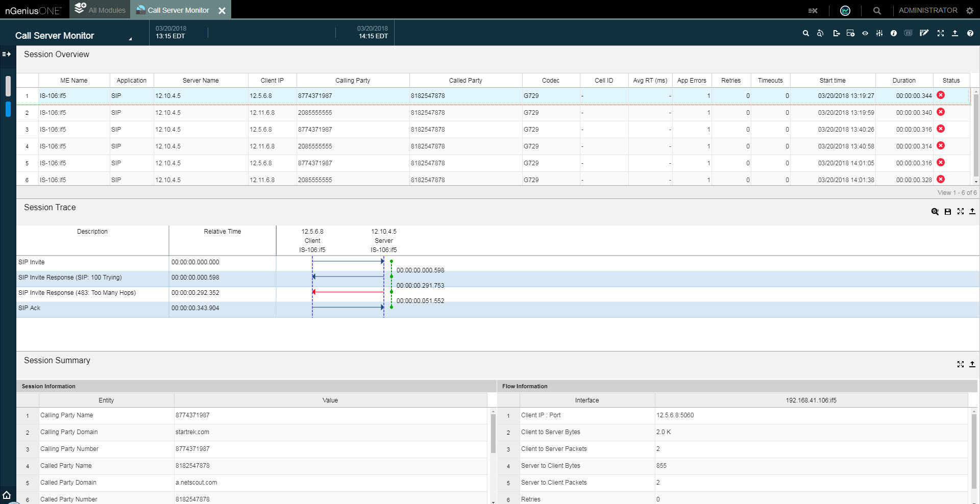Sort the table by the Duration column header
The height and width of the screenshot is (504, 980).
tap(903, 81)
